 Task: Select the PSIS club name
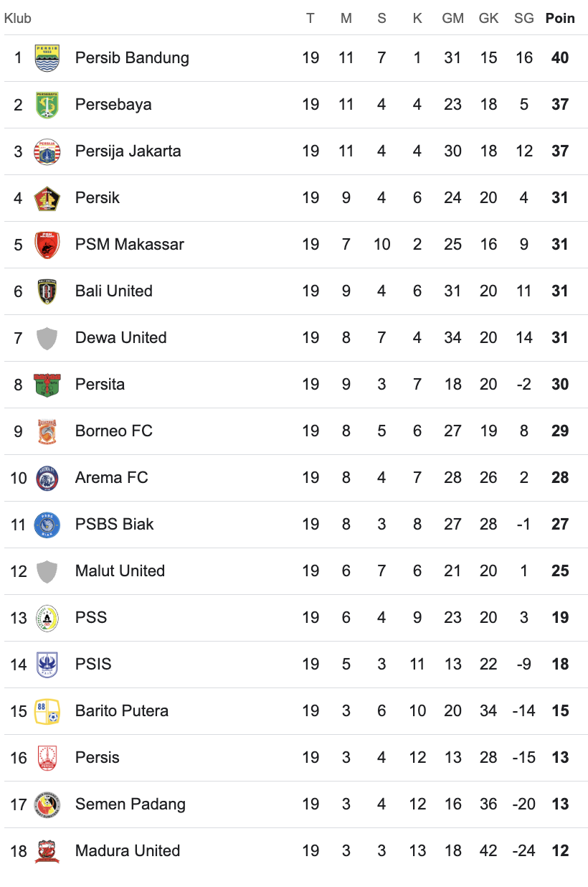(x=93, y=665)
